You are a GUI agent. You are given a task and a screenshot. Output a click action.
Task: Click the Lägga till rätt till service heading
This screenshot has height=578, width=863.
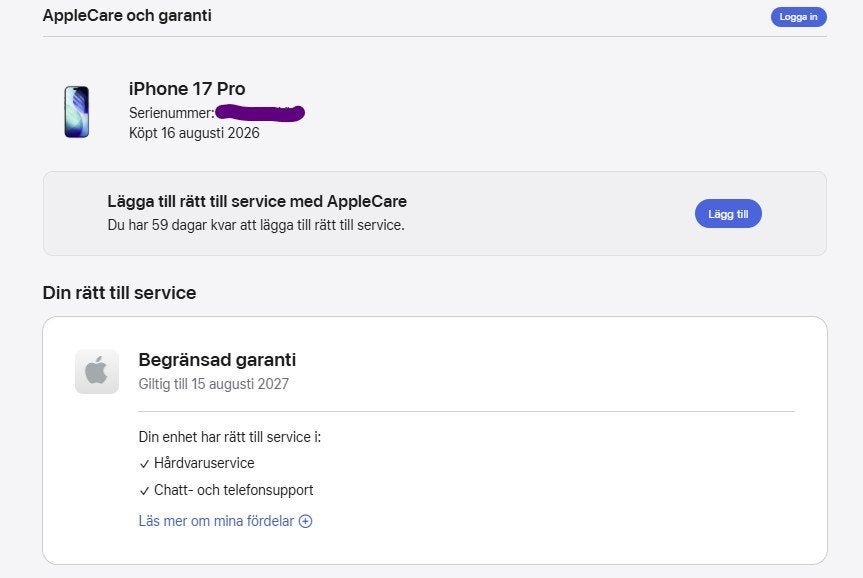pos(257,201)
